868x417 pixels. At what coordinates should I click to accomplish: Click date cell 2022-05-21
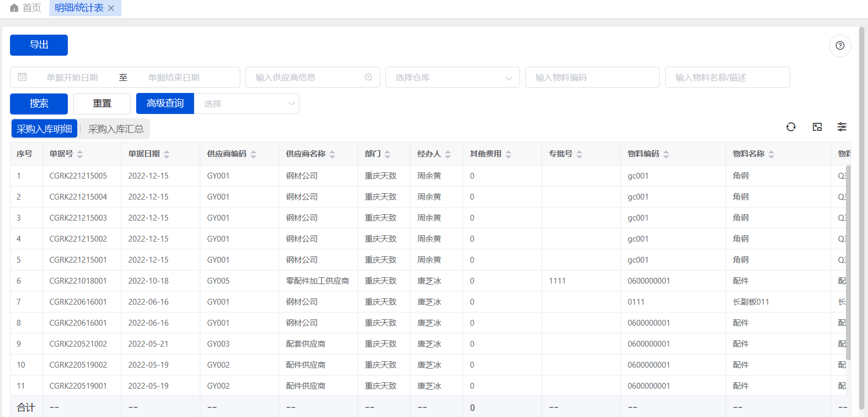(148, 344)
